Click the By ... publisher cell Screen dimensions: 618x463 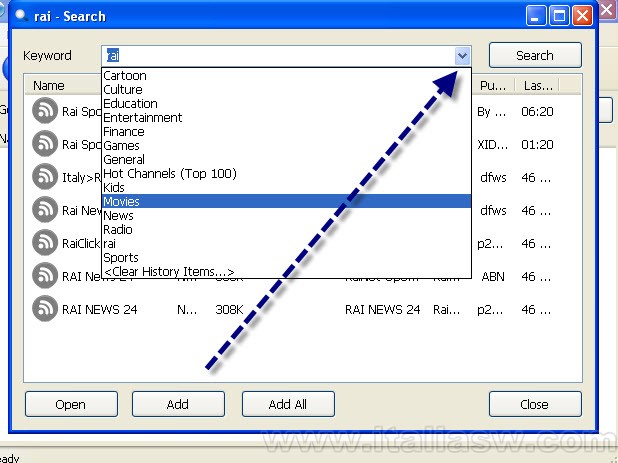point(491,112)
